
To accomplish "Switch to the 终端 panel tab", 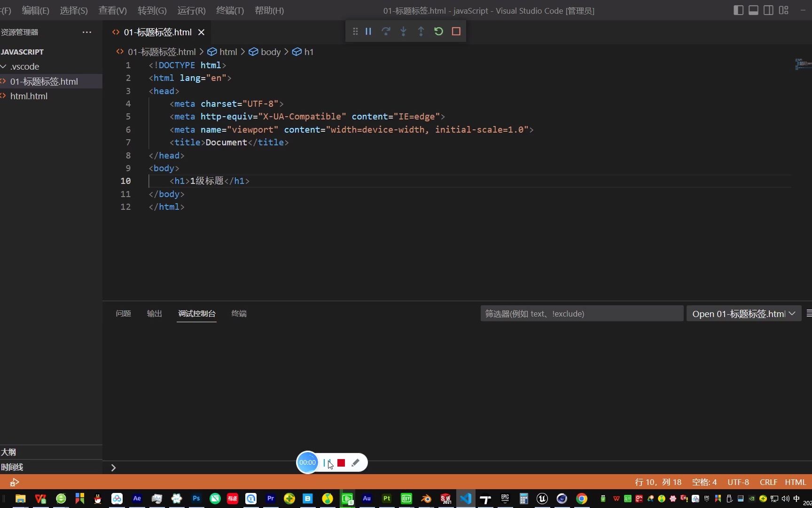I will (239, 313).
